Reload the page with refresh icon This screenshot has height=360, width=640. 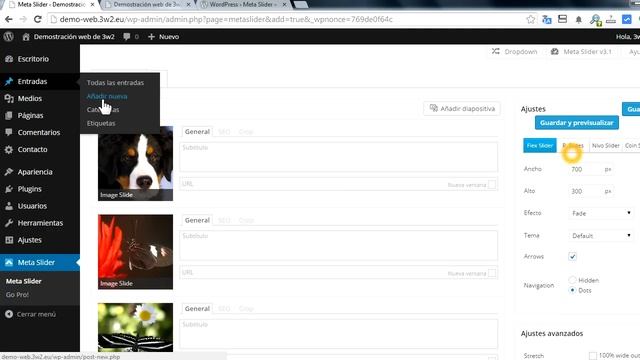[x=38, y=19]
